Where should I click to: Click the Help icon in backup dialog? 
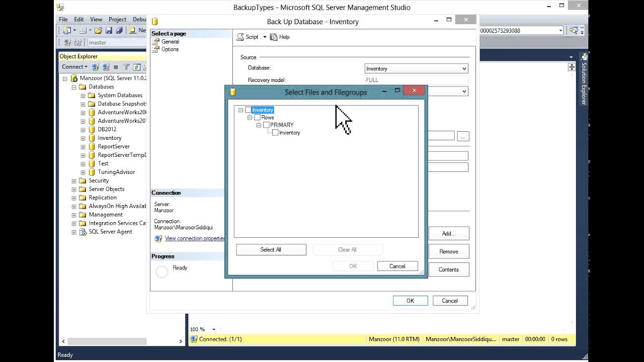pyautogui.click(x=274, y=37)
